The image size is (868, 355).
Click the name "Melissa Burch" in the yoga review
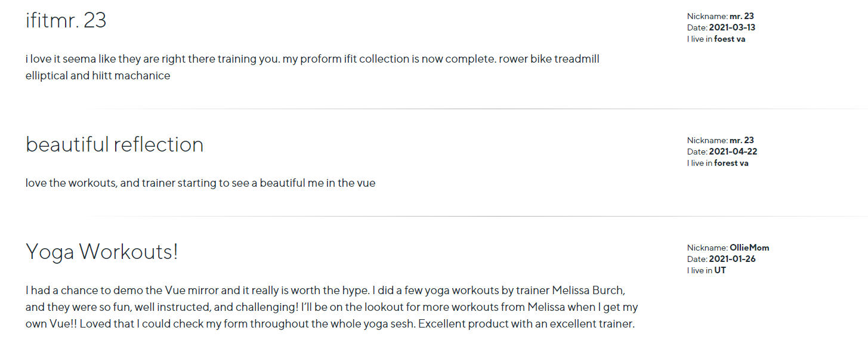point(588,291)
